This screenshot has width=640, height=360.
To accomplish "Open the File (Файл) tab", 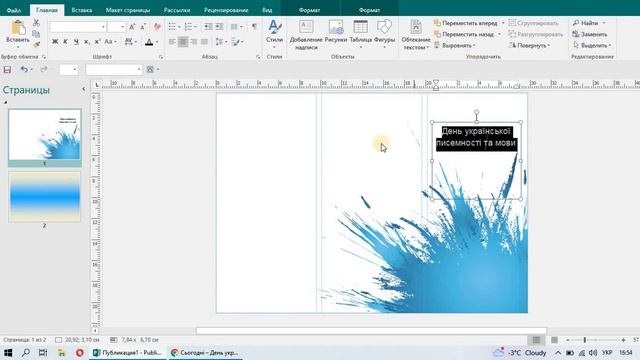I will pos(14,10).
